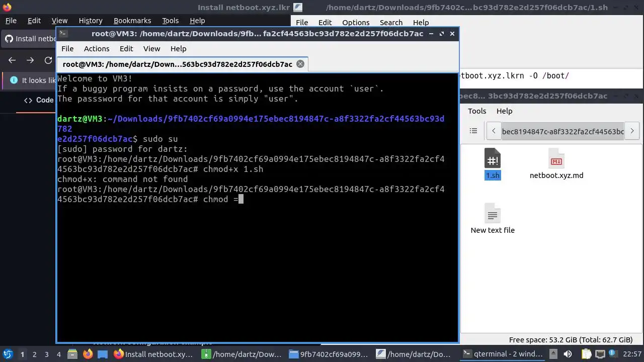Launch Firefox from taskbar quick launch
The width and height of the screenshot is (644, 362).
coord(88,354)
